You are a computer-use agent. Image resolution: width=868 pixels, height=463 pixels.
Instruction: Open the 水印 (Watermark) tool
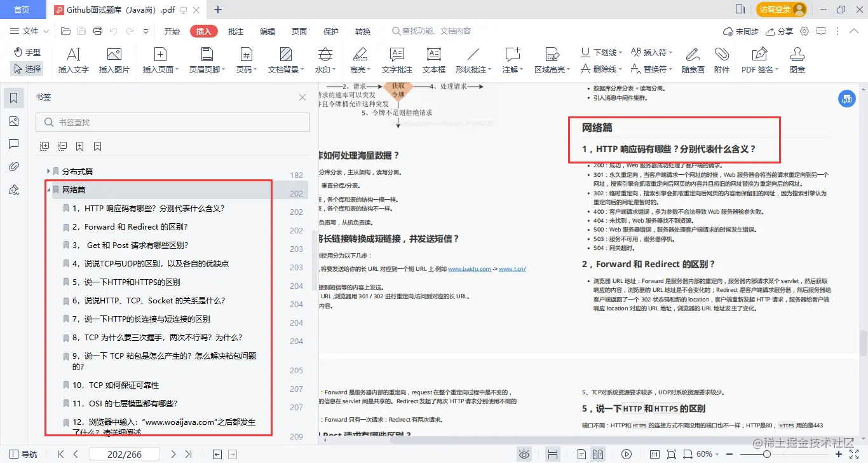click(x=325, y=60)
